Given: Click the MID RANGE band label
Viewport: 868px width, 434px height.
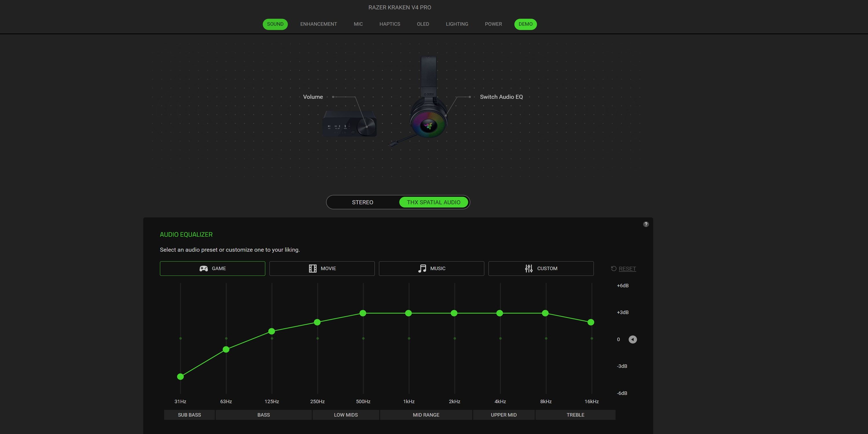Looking at the screenshot, I should (x=426, y=415).
